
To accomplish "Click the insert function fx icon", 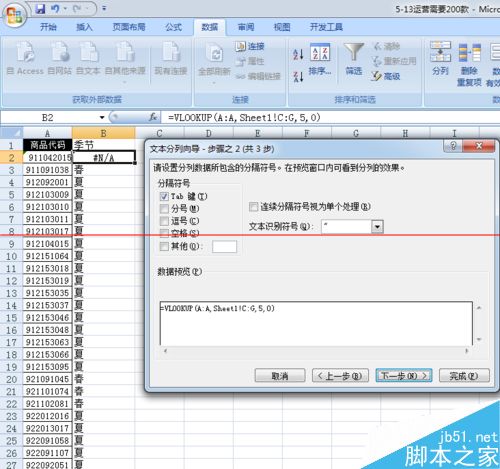I will [153, 117].
